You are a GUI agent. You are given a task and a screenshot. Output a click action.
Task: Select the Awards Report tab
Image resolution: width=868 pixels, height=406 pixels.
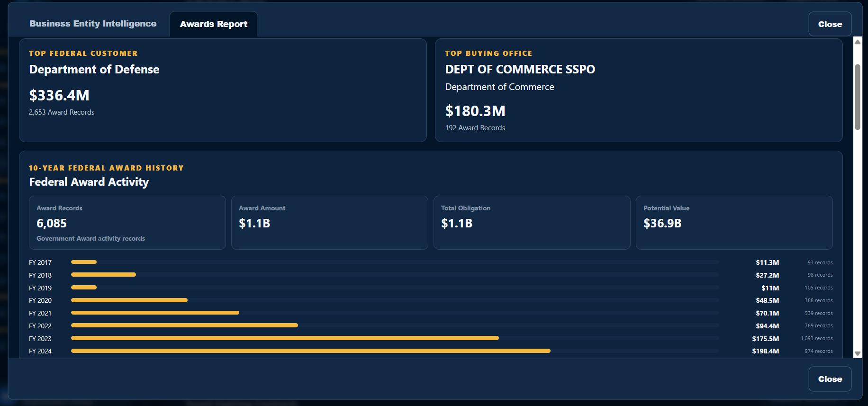(214, 24)
